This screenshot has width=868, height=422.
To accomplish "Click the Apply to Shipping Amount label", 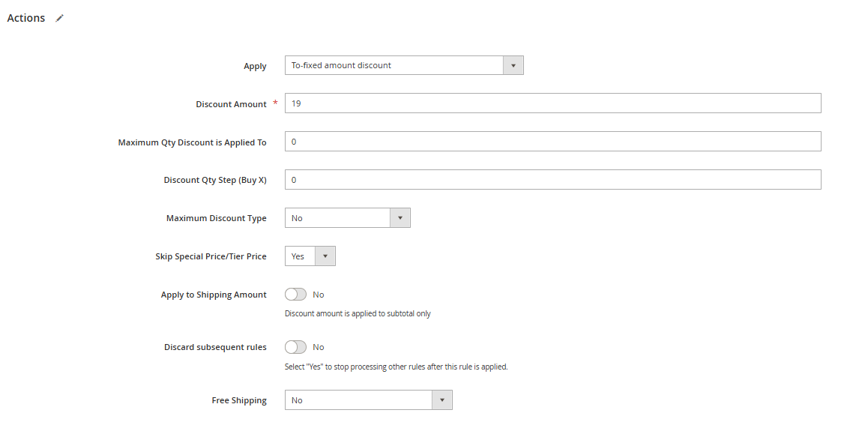I will [214, 295].
